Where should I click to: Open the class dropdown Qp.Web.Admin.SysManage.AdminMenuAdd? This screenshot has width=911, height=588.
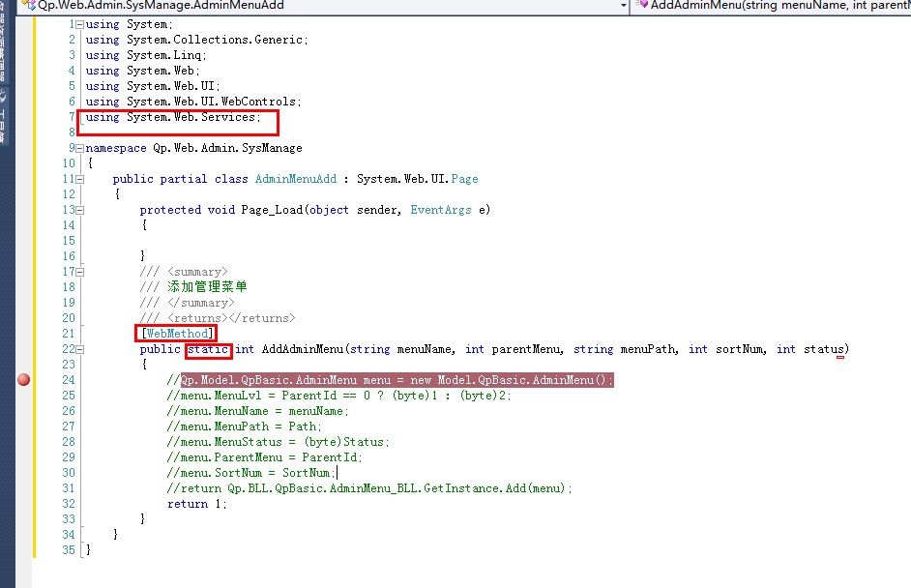[x=324, y=6]
